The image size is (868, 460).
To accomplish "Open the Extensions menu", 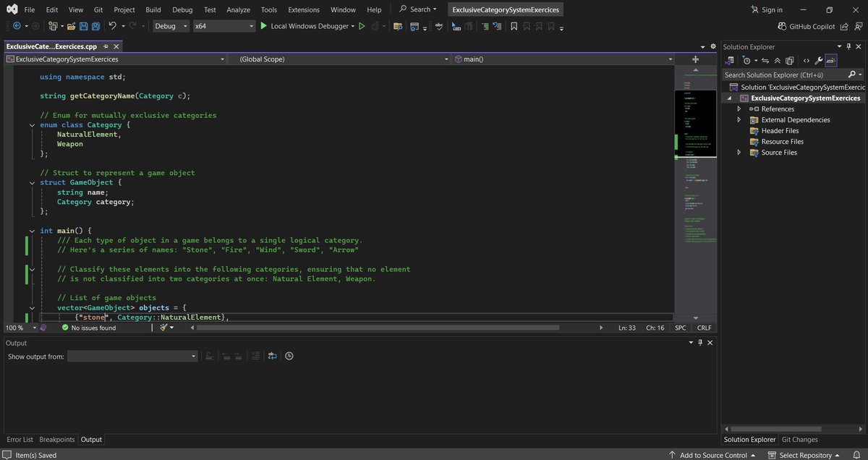I will point(304,9).
